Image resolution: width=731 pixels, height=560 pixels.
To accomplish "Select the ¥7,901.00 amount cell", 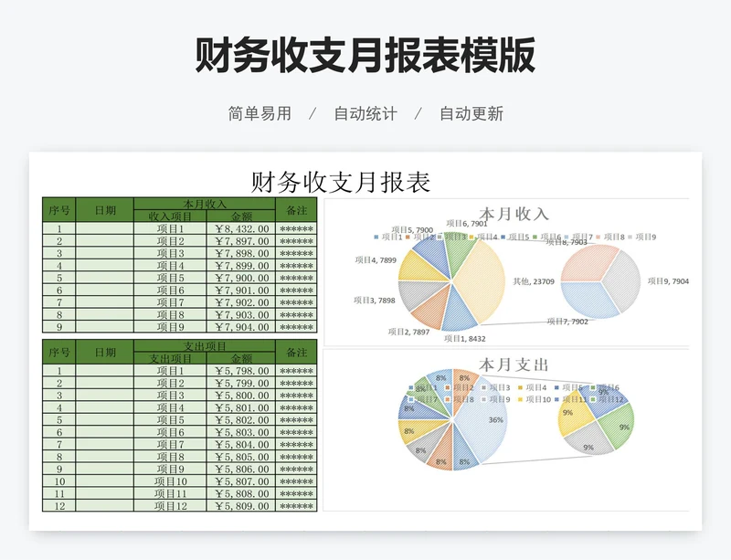I will [x=241, y=290].
